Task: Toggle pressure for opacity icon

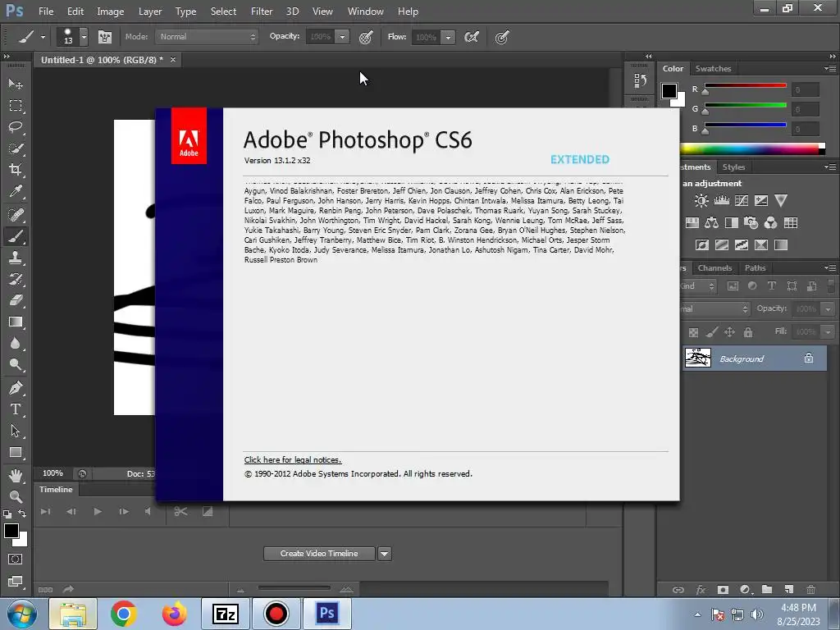Action: (x=366, y=37)
